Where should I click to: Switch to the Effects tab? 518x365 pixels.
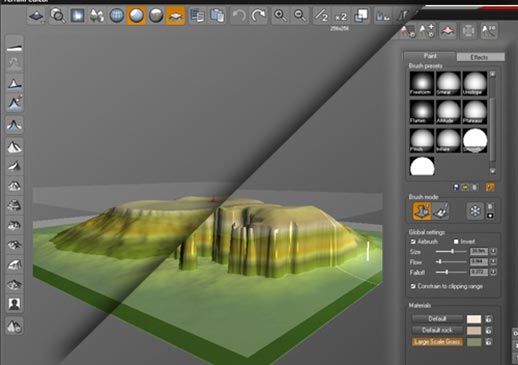pyautogui.click(x=480, y=57)
